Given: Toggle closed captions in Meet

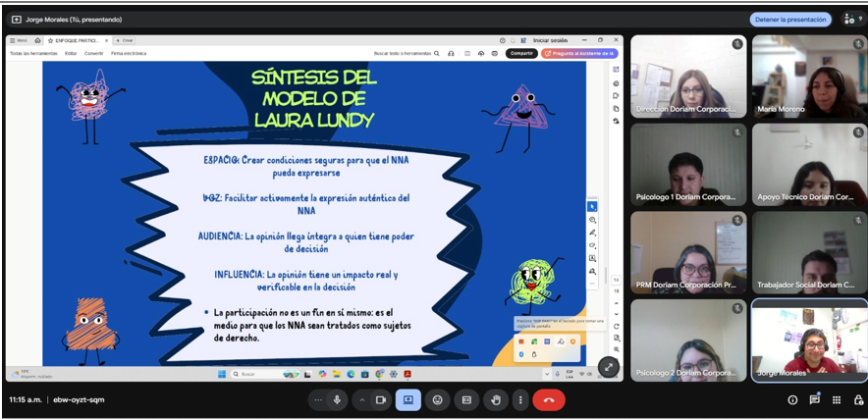Looking at the screenshot, I should (466, 399).
